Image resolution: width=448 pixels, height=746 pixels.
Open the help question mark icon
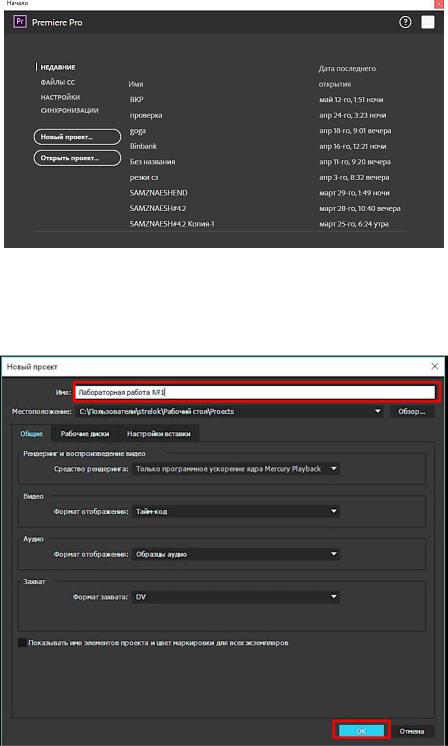(405, 22)
